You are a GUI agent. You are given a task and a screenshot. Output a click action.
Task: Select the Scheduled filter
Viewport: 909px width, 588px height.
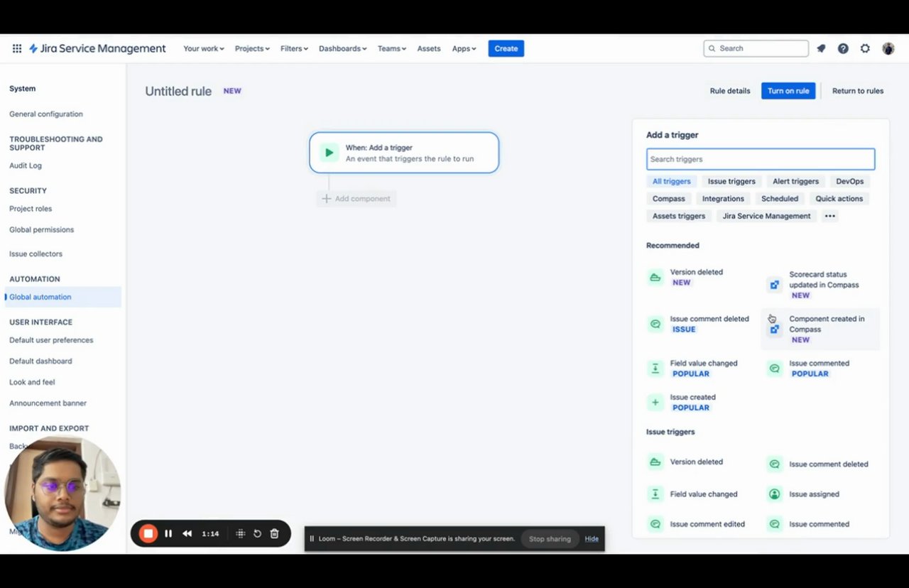(780, 199)
